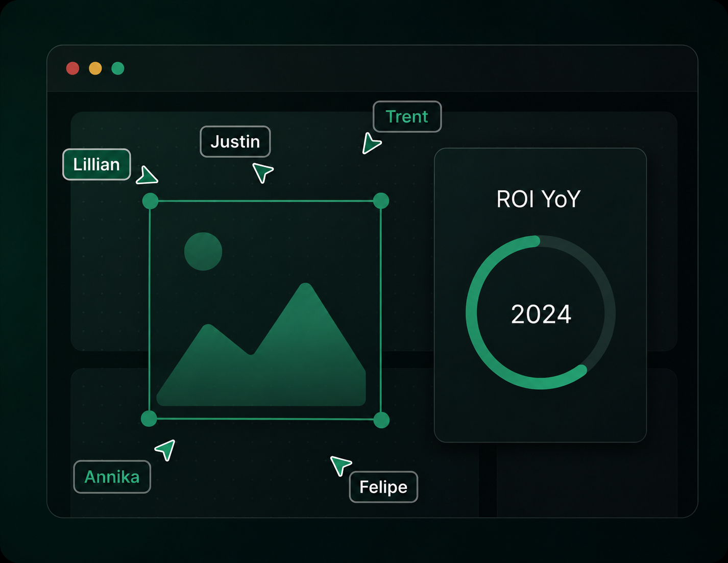728x563 pixels.
Task: Click the Annika name tag
Action: [x=112, y=477]
